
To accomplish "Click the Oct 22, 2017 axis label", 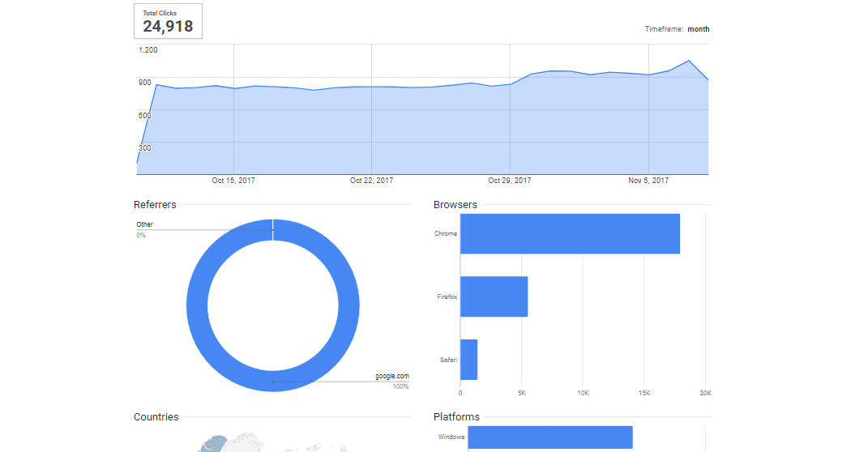I will pos(371,181).
